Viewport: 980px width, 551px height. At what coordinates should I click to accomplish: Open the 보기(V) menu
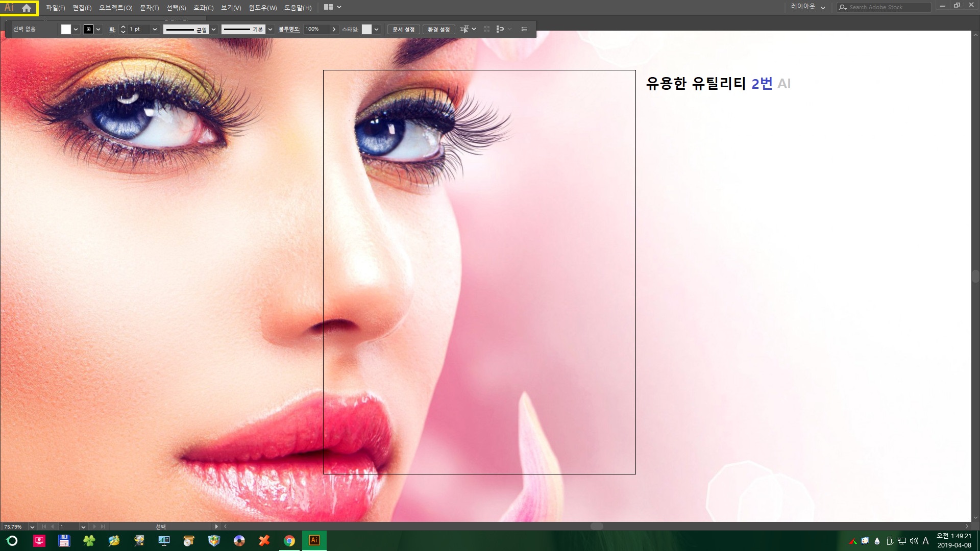(231, 8)
